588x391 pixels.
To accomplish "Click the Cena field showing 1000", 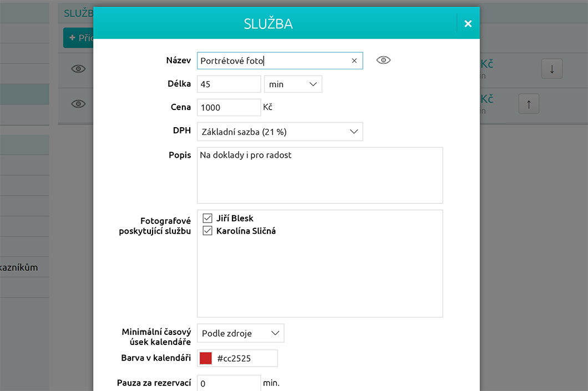I will [x=229, y=107].
